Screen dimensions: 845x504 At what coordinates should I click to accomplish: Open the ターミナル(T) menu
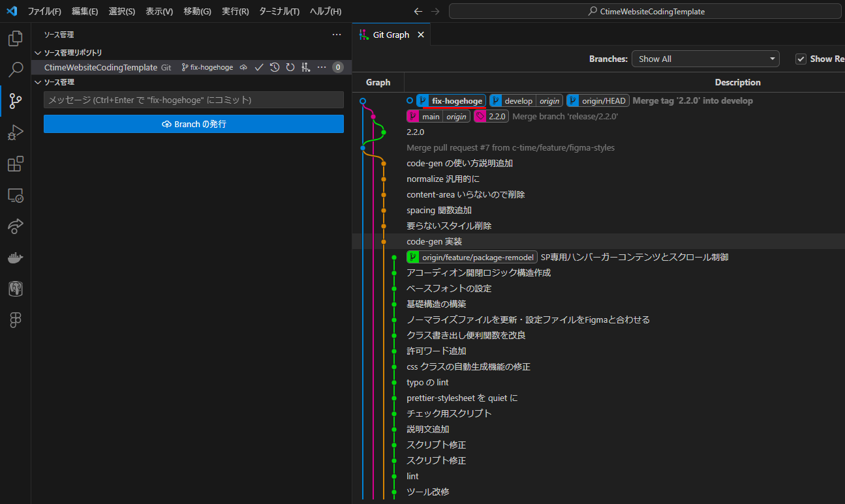279,12
